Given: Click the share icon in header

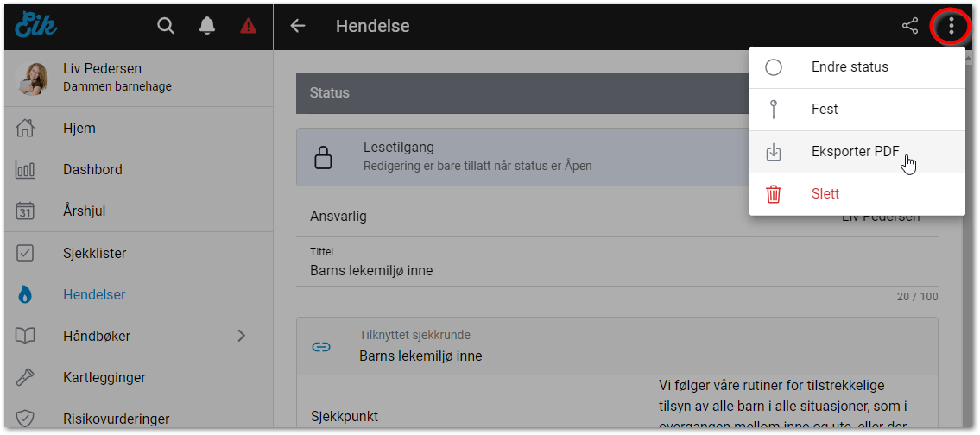Looking at the screenshot, I should (910, 26).
